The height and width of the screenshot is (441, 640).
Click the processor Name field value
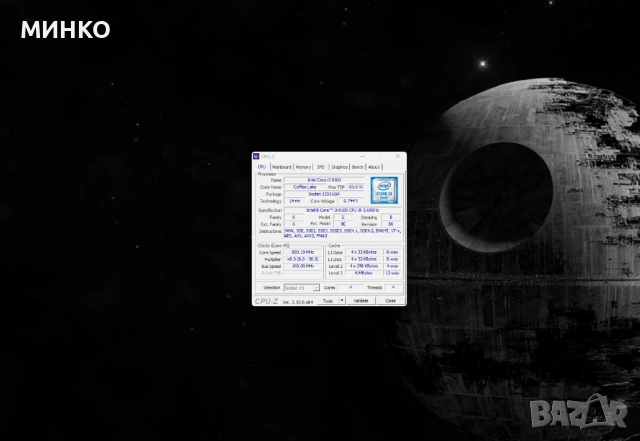point(324,180)
